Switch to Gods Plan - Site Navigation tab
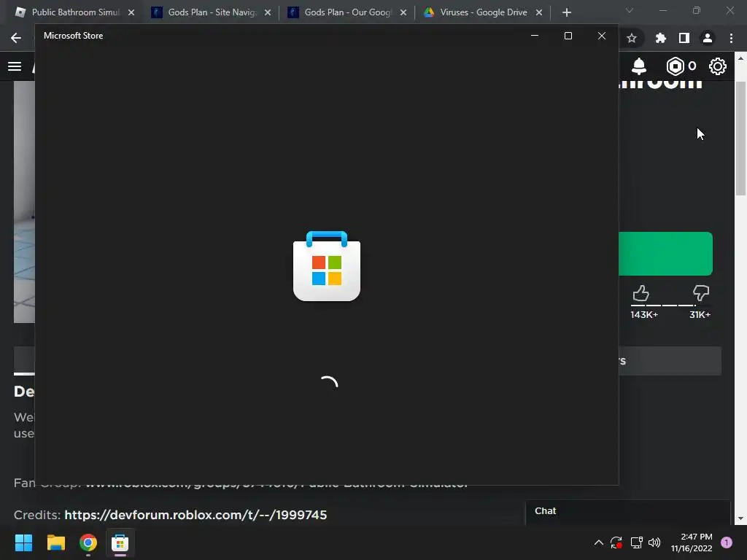 pyautogui.click(x=212, y=12)
